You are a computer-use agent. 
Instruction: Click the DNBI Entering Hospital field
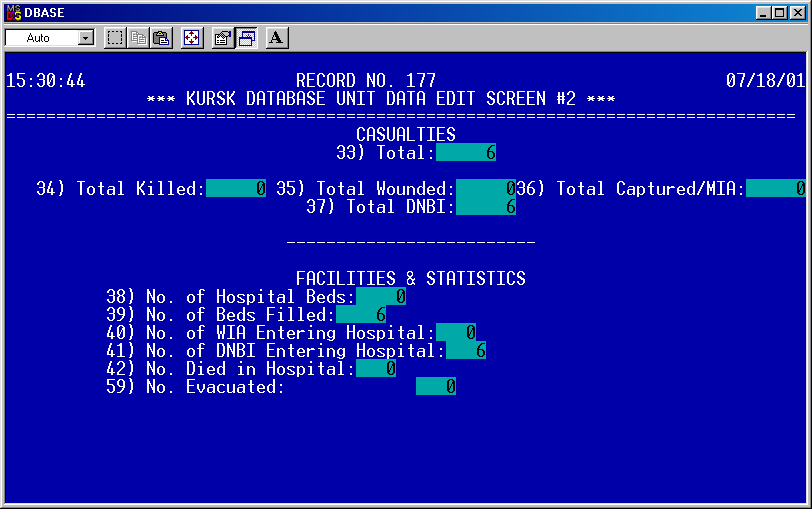pyautogui.click(x=466, y=351)
